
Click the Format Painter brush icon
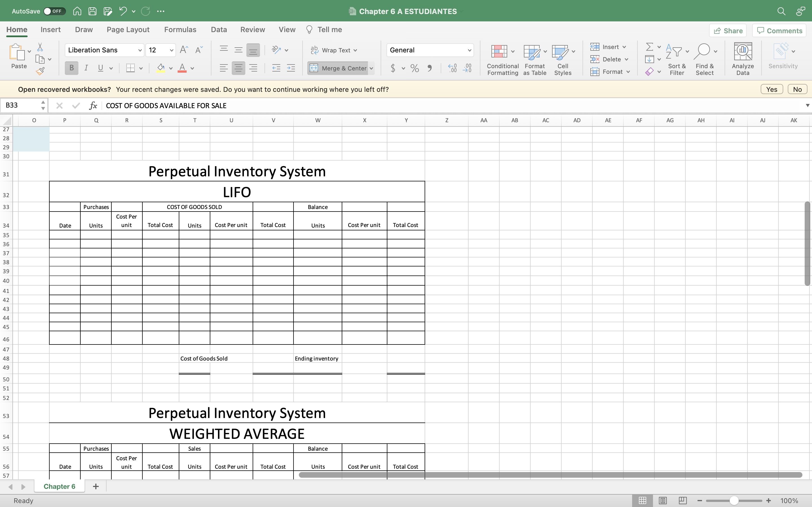[x=40, y=71]
